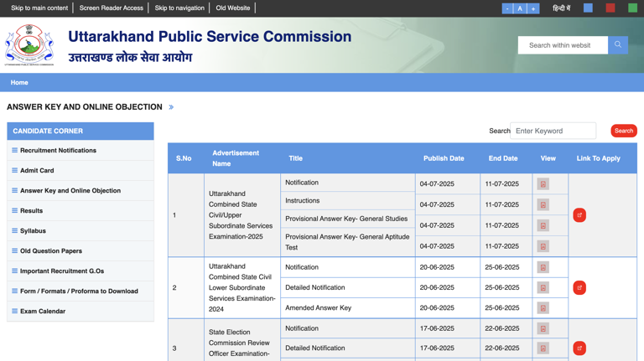Reset font size with A button
The height and width of the screenshot is (361, 644).
(x=520, y=8)
